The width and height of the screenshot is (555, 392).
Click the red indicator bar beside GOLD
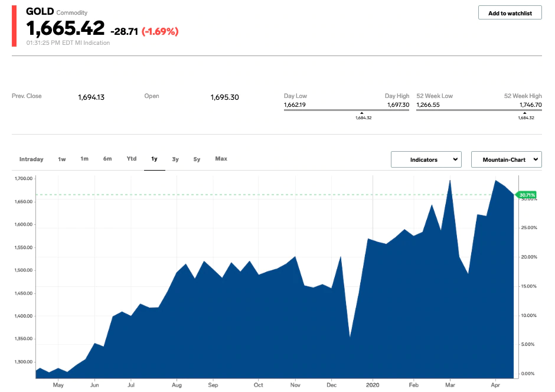[x=14, y=25]
